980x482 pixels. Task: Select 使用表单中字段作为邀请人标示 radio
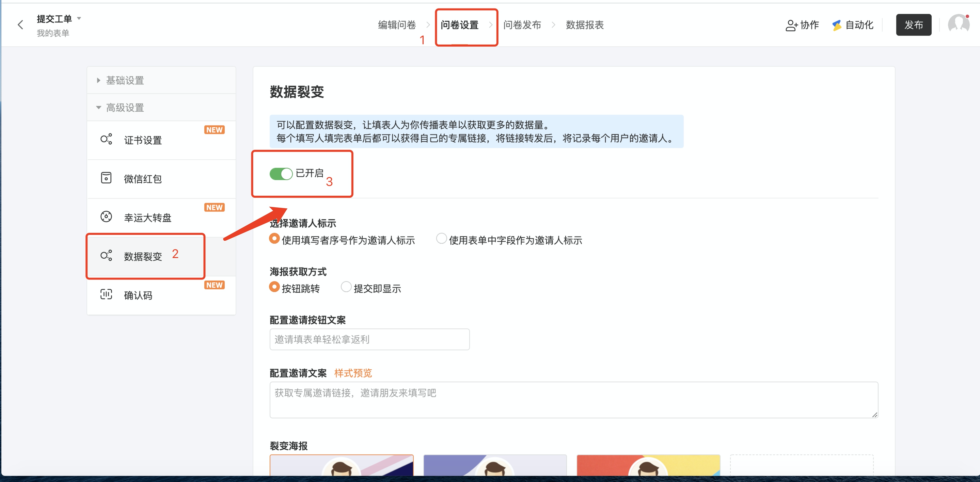441,239
